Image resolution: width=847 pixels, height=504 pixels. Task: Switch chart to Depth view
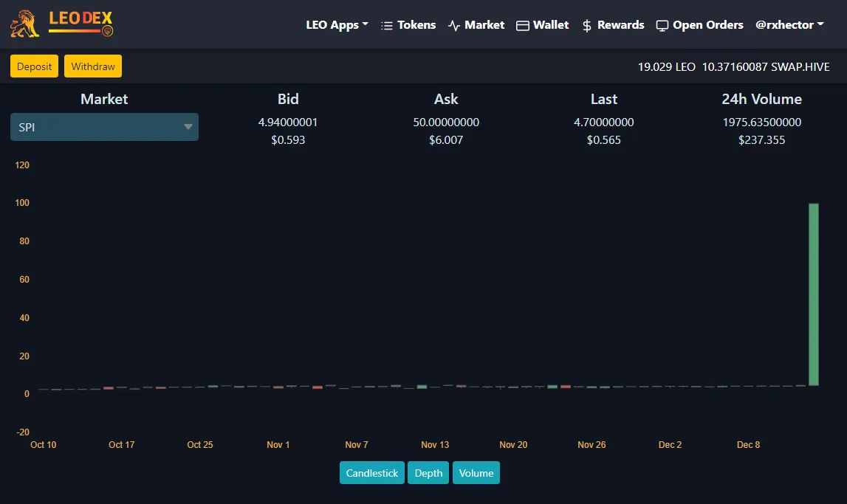(428, 473)
